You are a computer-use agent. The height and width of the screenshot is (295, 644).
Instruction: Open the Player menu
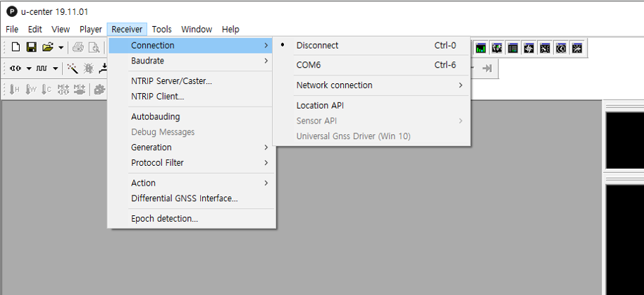(91, 29)
